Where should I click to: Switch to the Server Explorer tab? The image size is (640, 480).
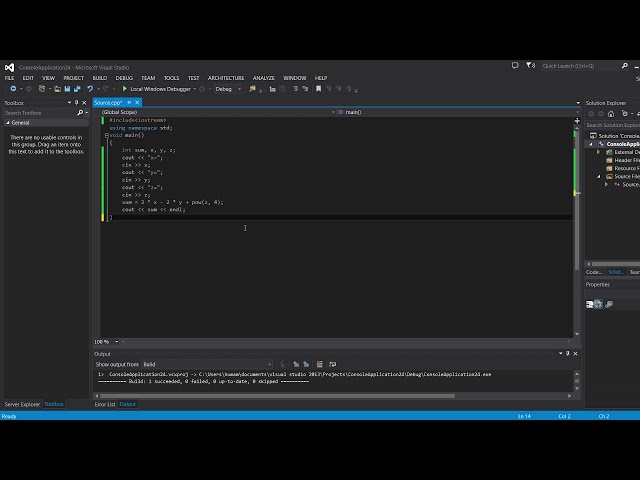[22, 404]
